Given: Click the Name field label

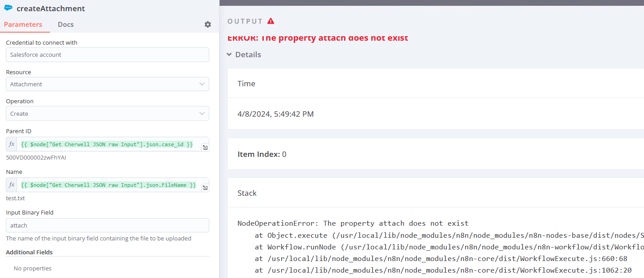Looking at the screenshot, I should 14,172.
